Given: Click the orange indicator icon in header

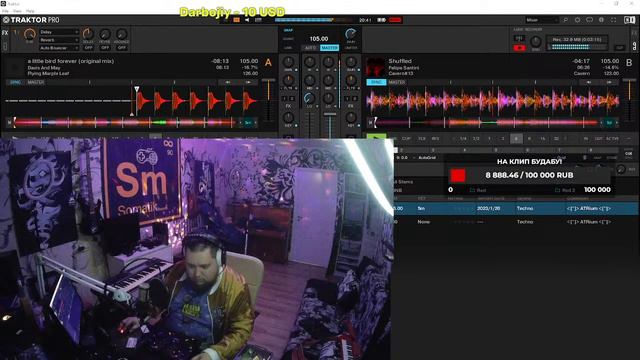Looking at the screenshot, I should point(236,20).
